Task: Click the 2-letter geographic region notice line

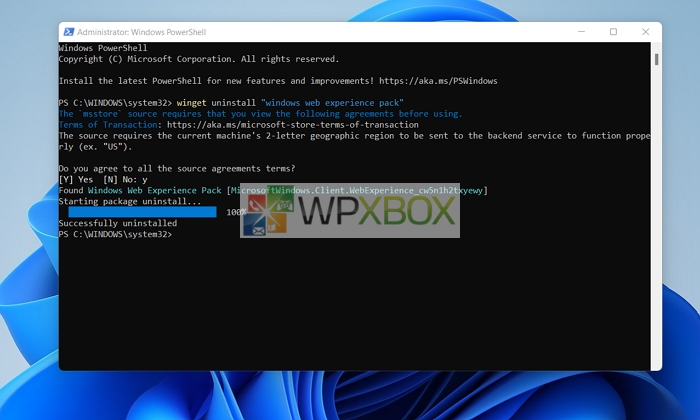Action: 354,141
